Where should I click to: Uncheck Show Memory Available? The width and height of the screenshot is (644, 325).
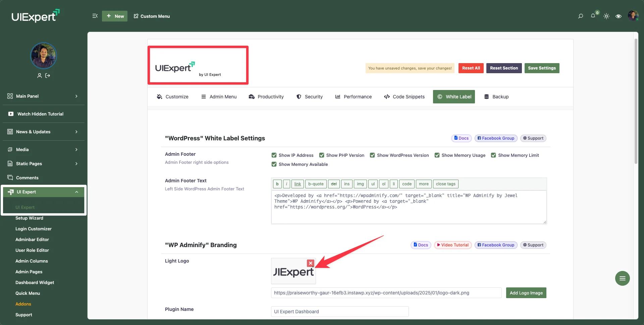coord(274,164)
